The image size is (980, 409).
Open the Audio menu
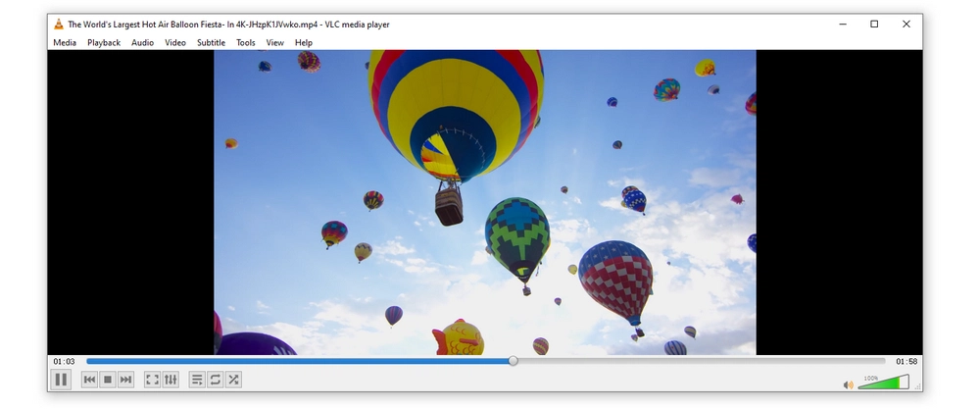pos(142,42)
